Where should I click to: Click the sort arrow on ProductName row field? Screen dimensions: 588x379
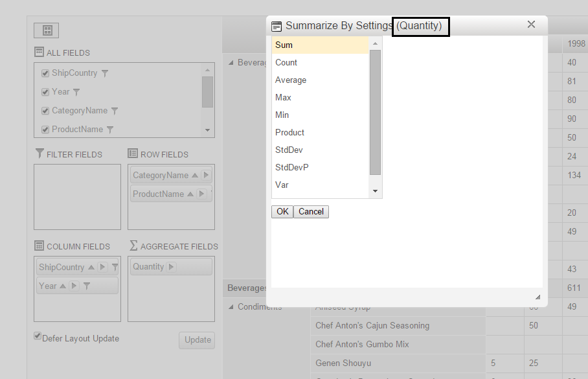(x=190, y=194)
